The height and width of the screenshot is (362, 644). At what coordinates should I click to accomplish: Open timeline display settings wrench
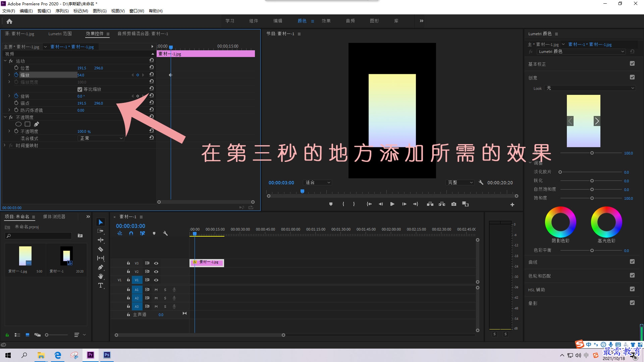165,233
